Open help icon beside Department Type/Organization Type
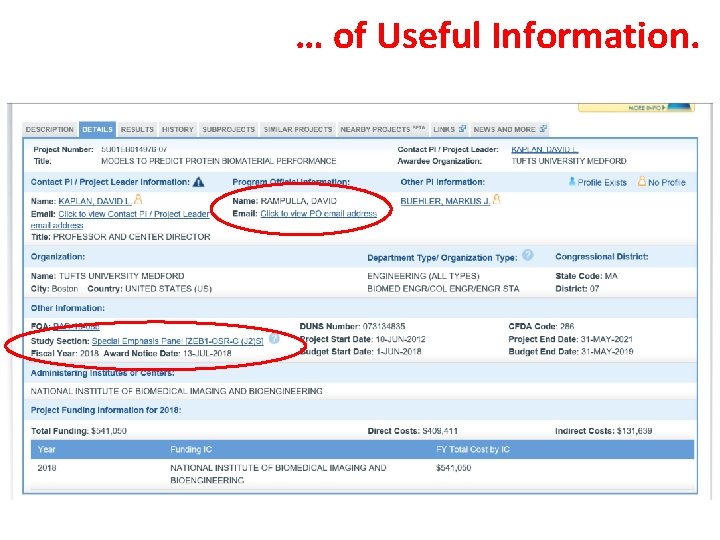 (528, 255)
